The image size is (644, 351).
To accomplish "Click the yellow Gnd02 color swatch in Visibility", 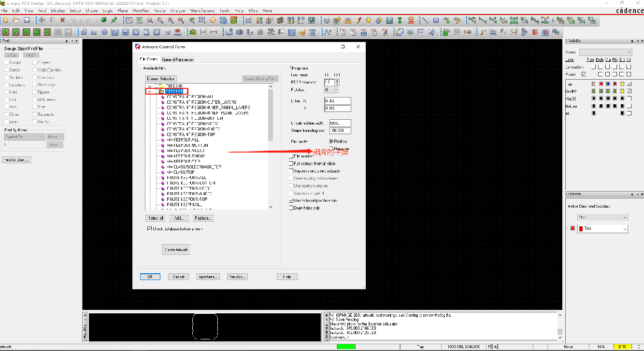I will coord(623,91).
